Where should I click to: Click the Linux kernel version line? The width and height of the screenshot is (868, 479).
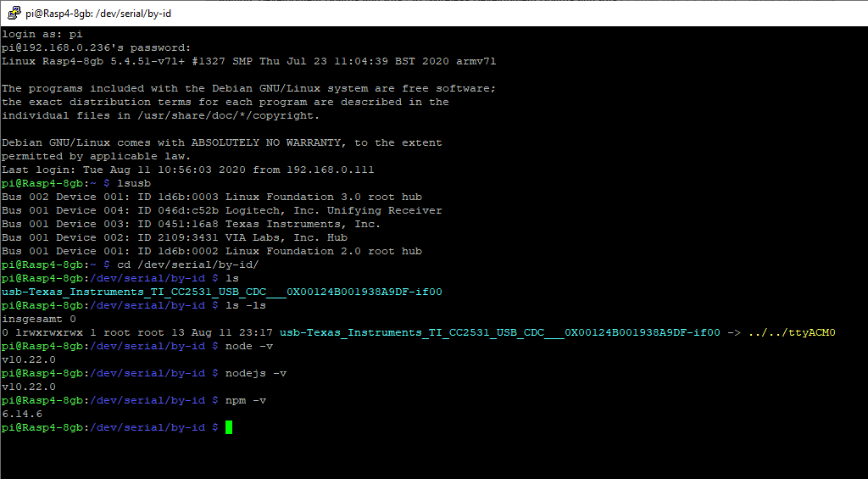[x=249, y=62]
